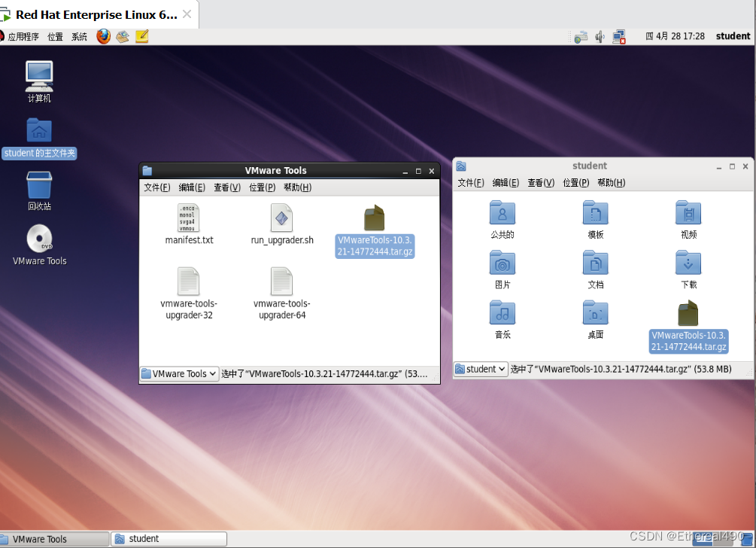Viewport: 756px width, 548px height.
Task: Open the 文件(F) menu in VMware Tools window
Action: 156,187
